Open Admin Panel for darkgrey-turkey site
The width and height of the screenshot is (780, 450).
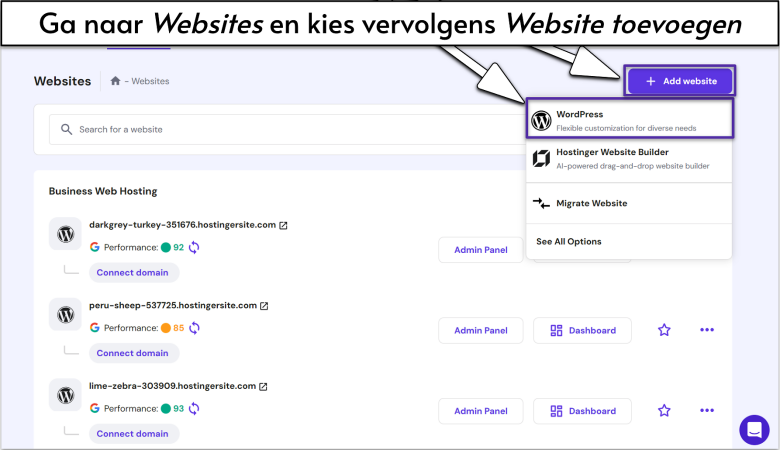[x=481, y=250]
